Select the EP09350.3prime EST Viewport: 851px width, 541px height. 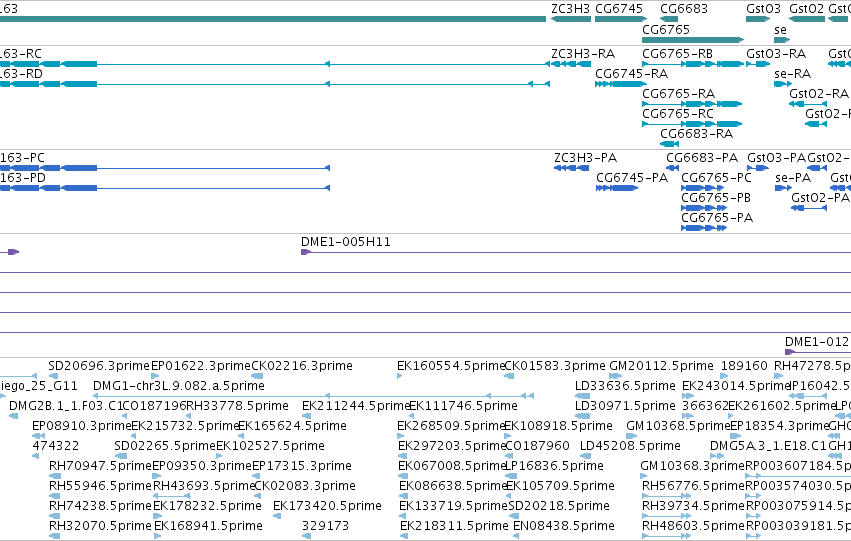click(156, 476)
